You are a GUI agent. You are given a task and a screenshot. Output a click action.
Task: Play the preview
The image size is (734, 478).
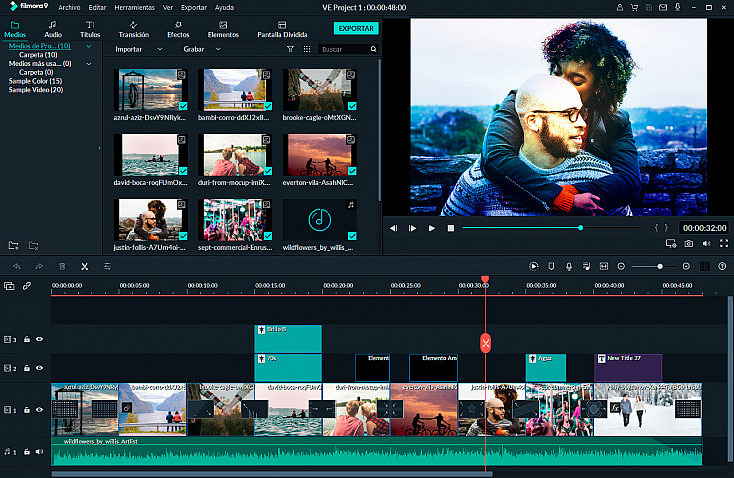(x=432, y=228)
